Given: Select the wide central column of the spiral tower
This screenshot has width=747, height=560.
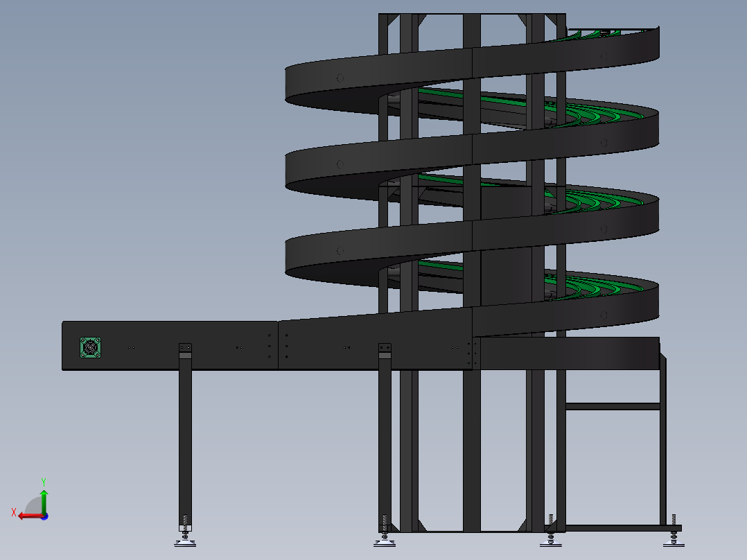Looking at the screenshot, I should point(472,272).
